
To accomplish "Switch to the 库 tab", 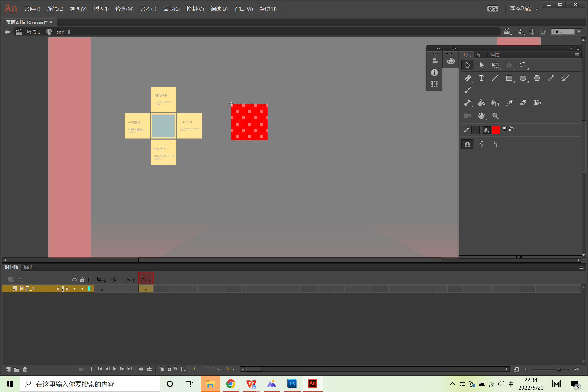I will (x=479, y=55).
